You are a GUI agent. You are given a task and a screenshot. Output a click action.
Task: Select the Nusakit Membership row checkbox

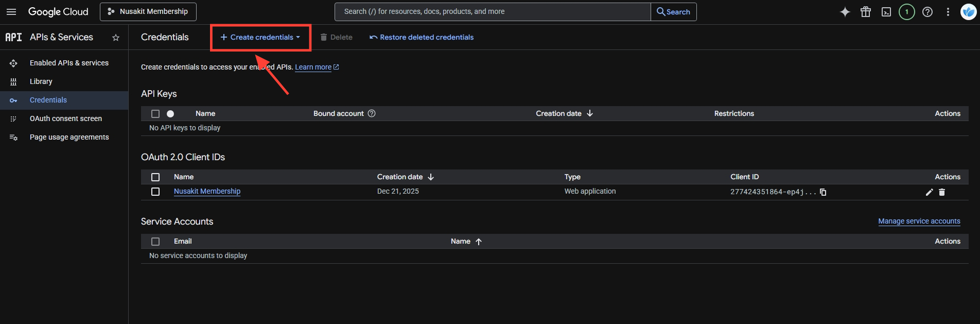(155, 192)
